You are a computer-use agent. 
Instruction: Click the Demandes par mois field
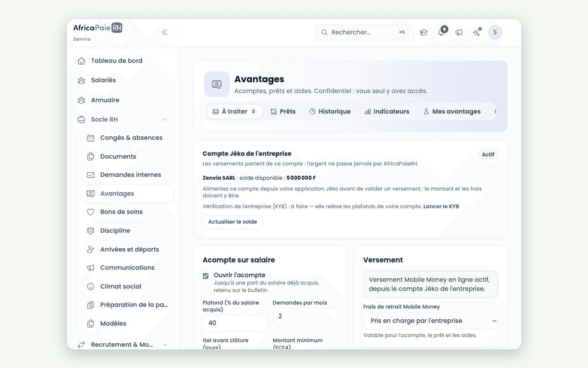tap(305, 316)
